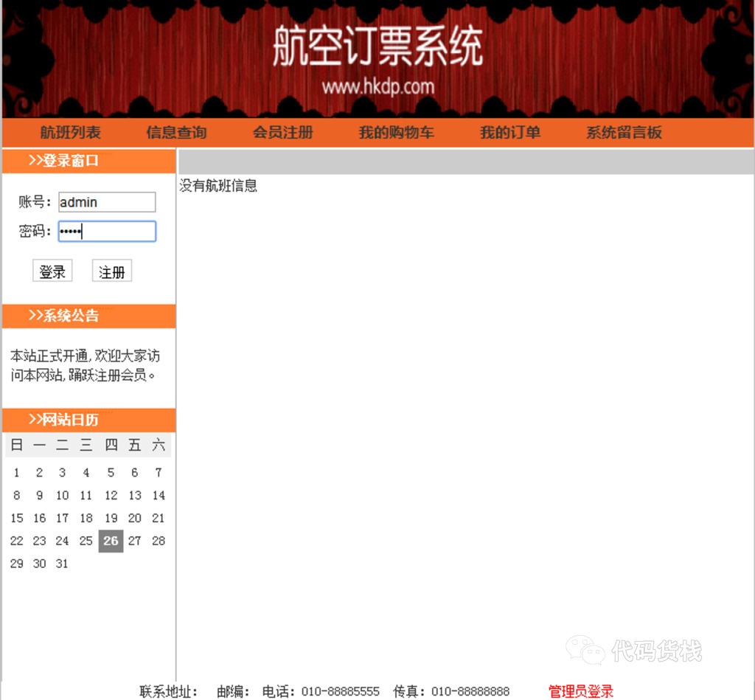Click the phone number 010-88885555
Viewport: 755px width, 700px height.
(341, 691)
